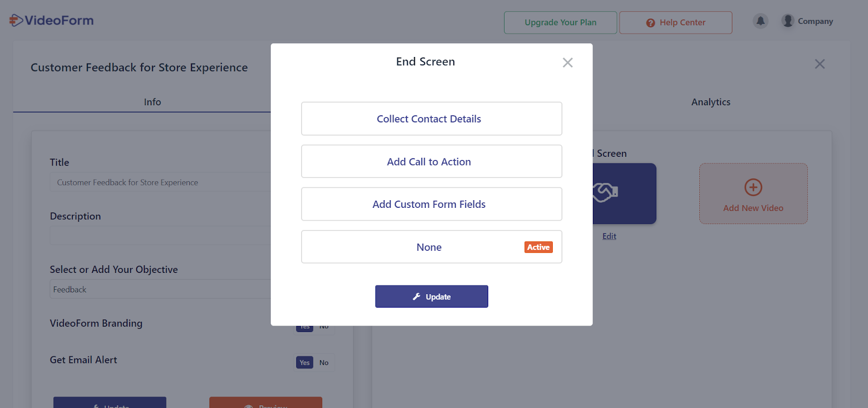
Task: Click the VideoForm logo icon
Action: pyautogui.click(x=16, y=21)
